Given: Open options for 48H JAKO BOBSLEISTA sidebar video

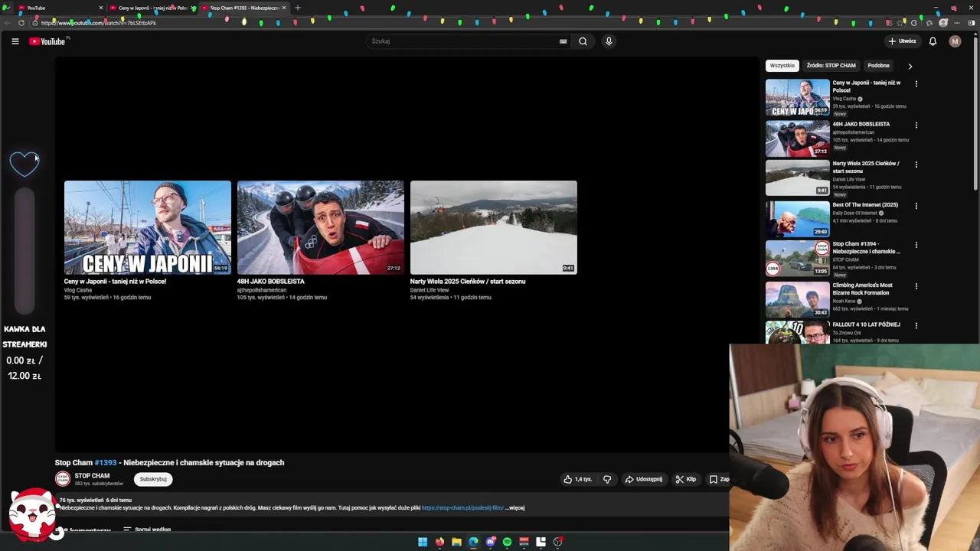Looking at the screenshot, I should (x=916, y=126).
